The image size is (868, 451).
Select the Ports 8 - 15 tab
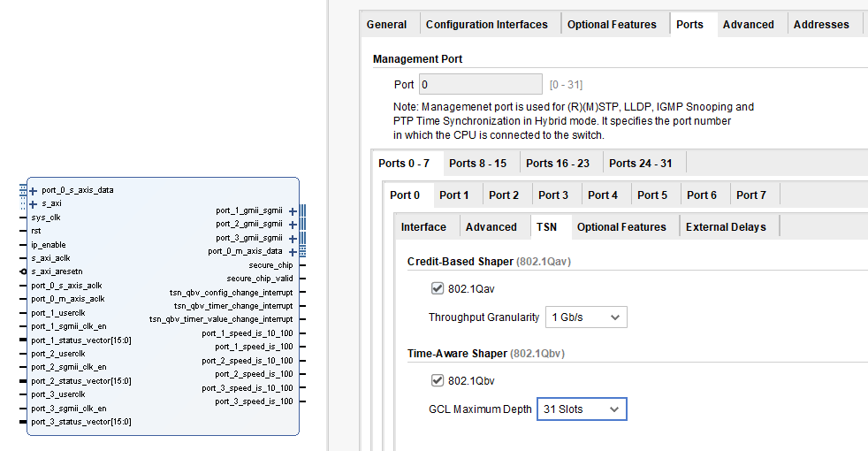[477, 163]
